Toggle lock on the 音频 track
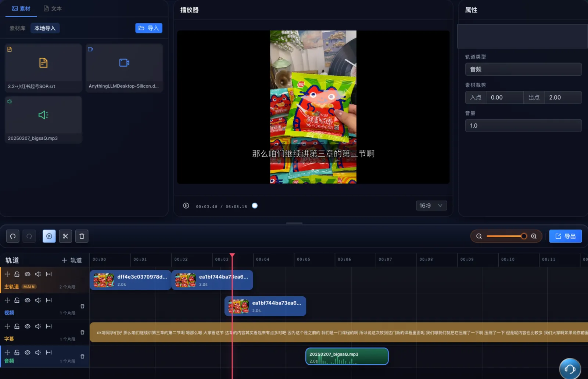Screen dimensions: 588x379 pos(17,352)
